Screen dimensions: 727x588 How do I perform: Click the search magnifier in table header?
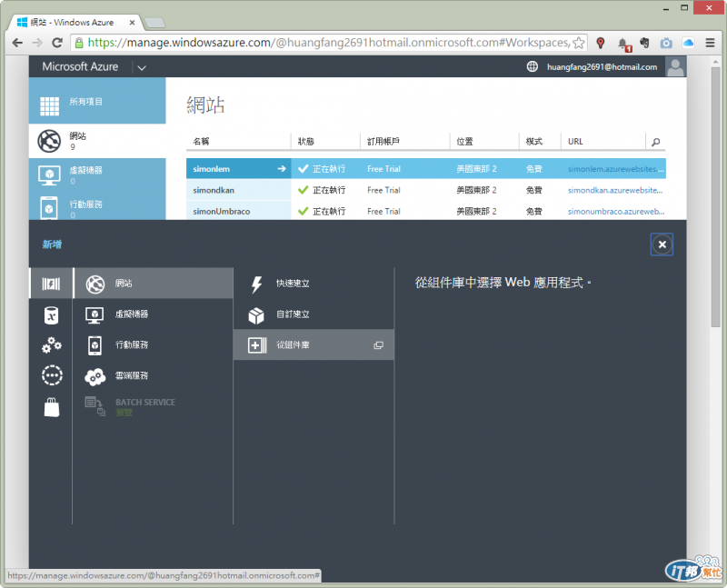(655, 142)
